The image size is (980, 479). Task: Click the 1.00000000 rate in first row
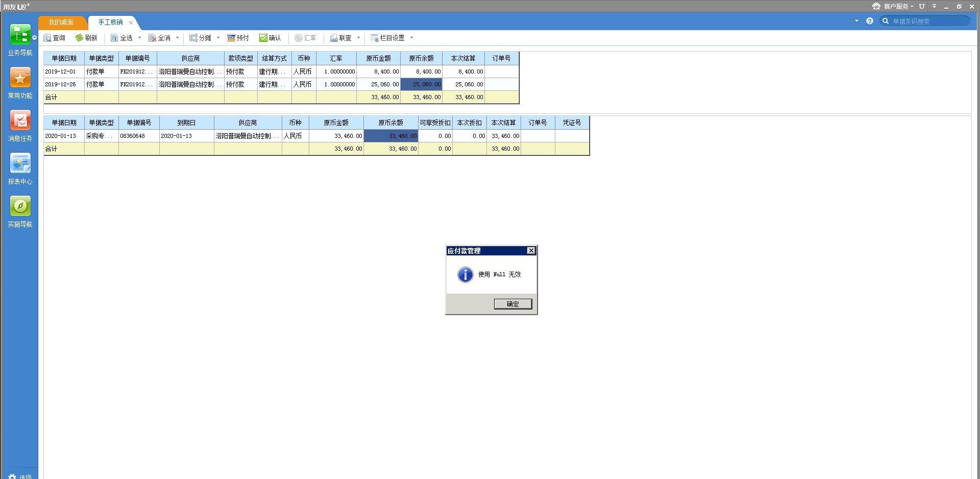pos(336,71)
